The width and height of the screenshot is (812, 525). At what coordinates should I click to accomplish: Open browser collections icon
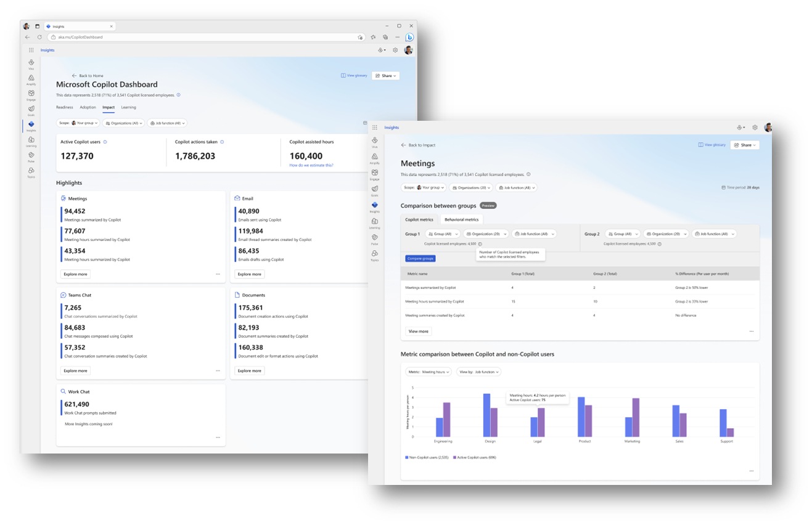[385, 37]
